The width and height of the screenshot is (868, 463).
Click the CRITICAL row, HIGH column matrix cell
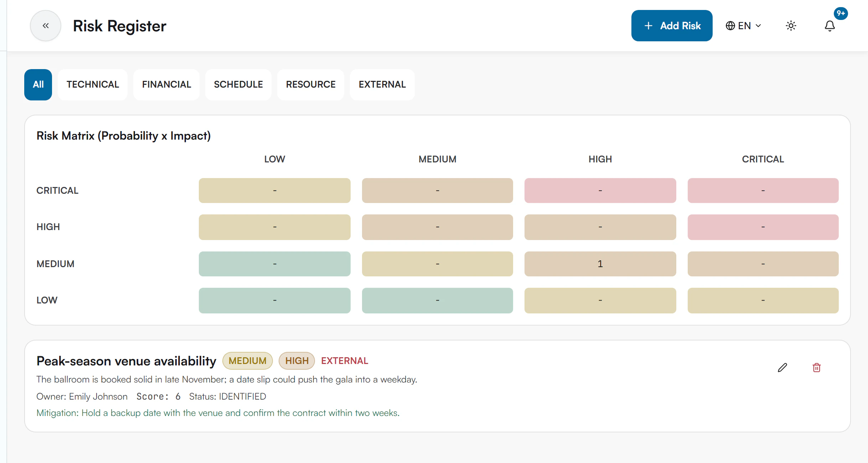600,191
